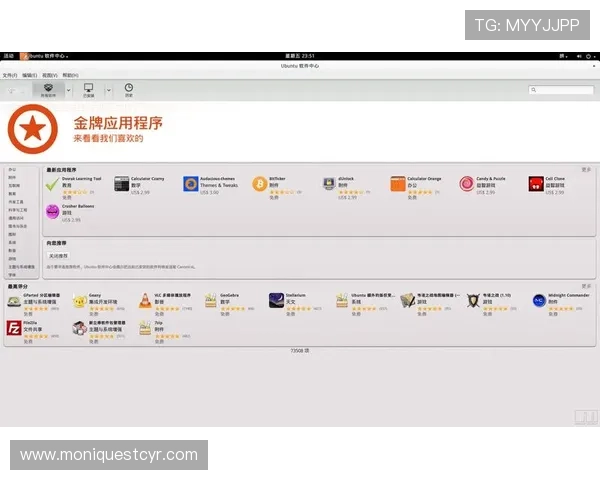This screenshot has height=480, width=600.
Task: Click the 金牌应用程序 banner title
Action: [118, 123]
